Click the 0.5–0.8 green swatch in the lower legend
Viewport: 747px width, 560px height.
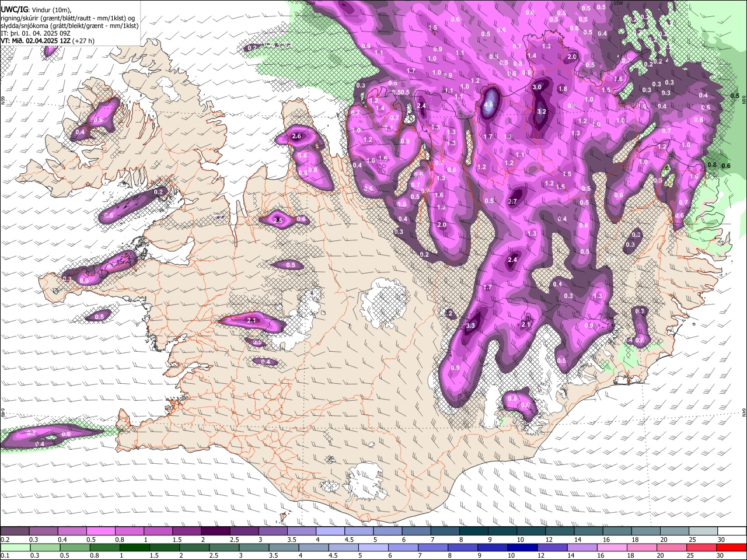click(x=75, y=547)
